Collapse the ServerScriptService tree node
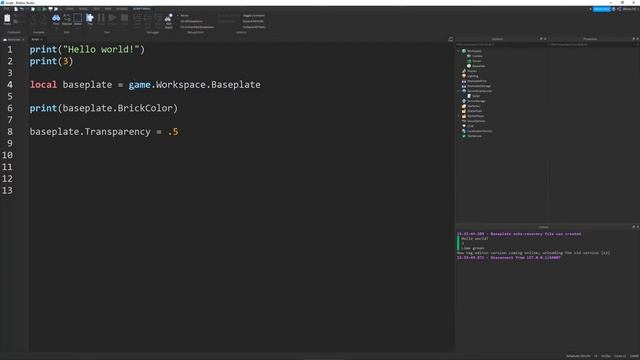The height and width of the screenshot is (360, 640). 458,91
